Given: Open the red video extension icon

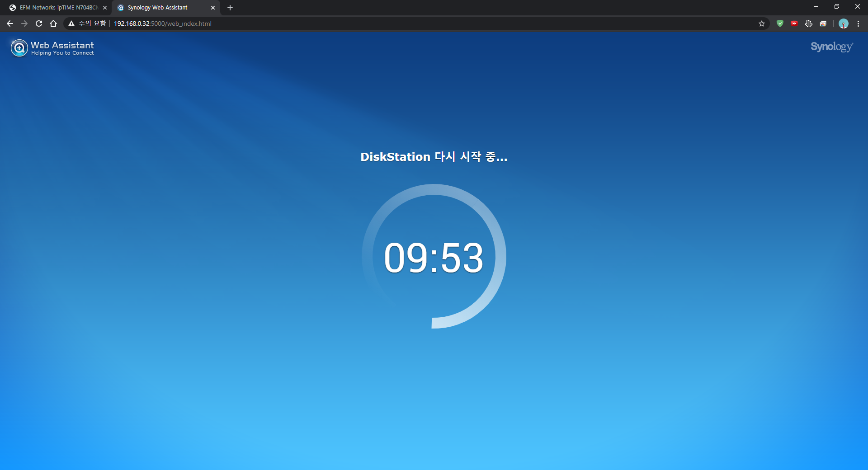Looking at the screenshot, I should [x=794, y=23].
